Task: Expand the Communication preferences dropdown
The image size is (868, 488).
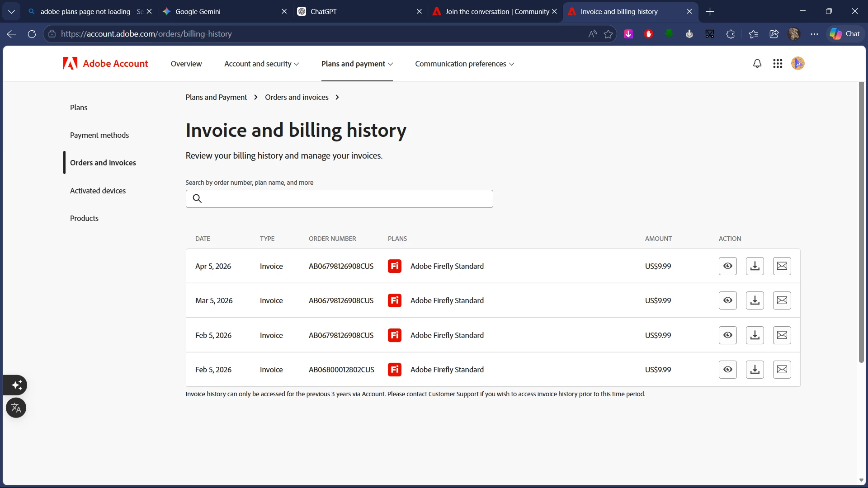Action: pyautogui.click(x=464, y=64)
